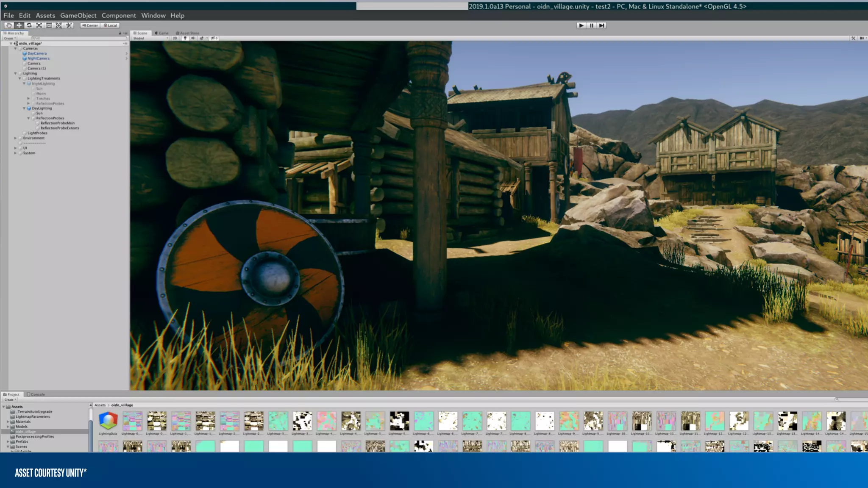Viewport: 868px width, 488px height.
Task: Select the Hand tool
Action: tap(9, 25)
